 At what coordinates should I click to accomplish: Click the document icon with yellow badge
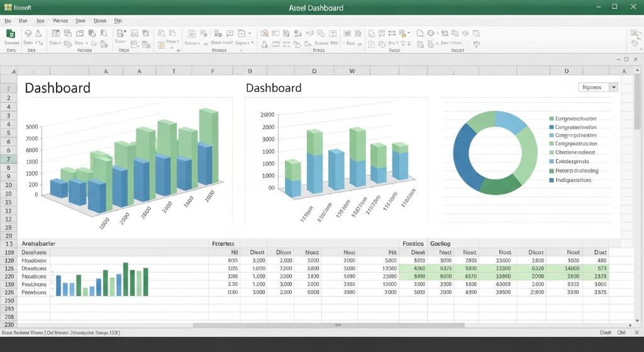coord(402,33)
